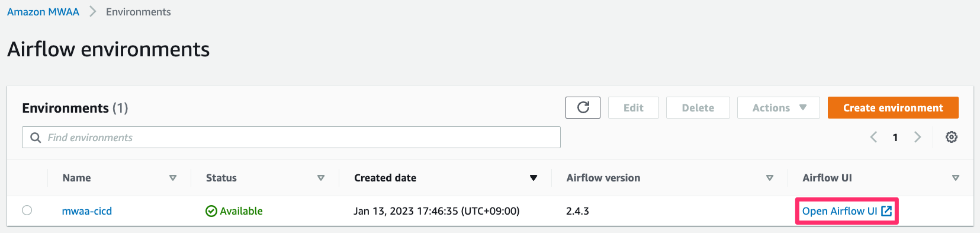Open the mwaa-cicd environment link
The width and height of the screenshot is (980, 233).
(87, 211)
